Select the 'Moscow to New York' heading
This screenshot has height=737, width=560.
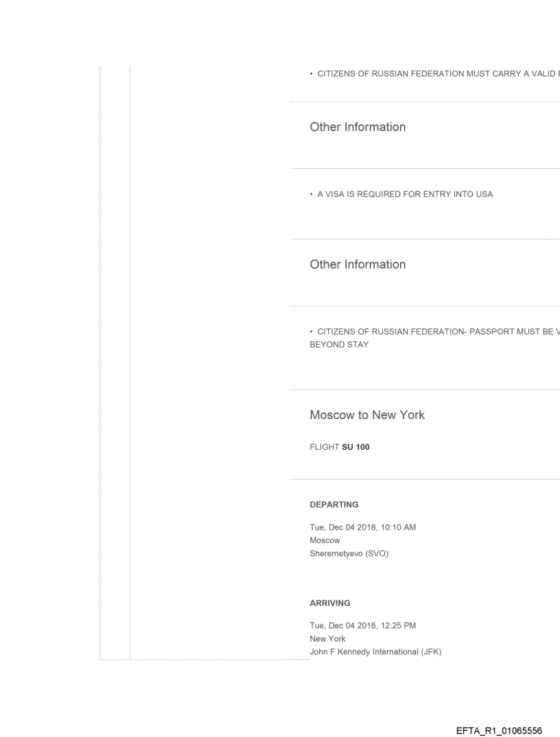tap(367, 415)
